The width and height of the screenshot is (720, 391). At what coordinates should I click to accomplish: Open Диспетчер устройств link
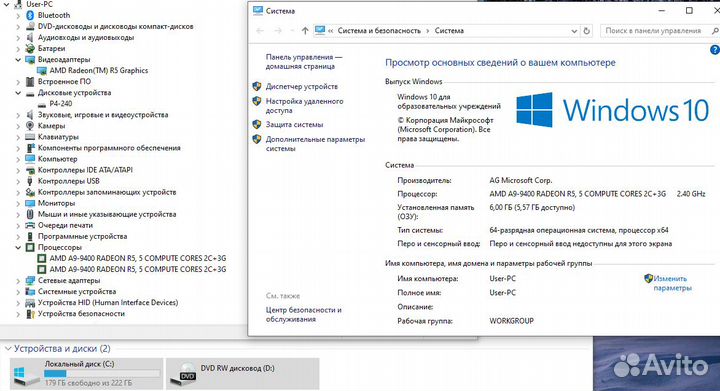tap(301, 86)
